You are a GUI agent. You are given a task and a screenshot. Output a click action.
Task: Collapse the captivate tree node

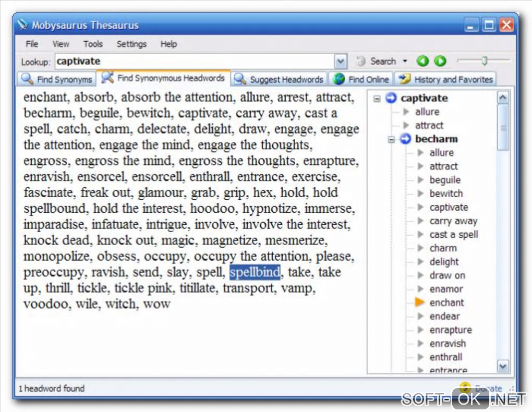coord(377,99)
